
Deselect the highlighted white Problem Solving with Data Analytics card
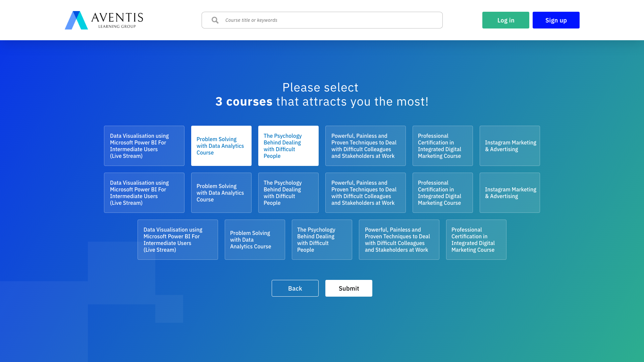pyautogui.click(x=221, y=146)
